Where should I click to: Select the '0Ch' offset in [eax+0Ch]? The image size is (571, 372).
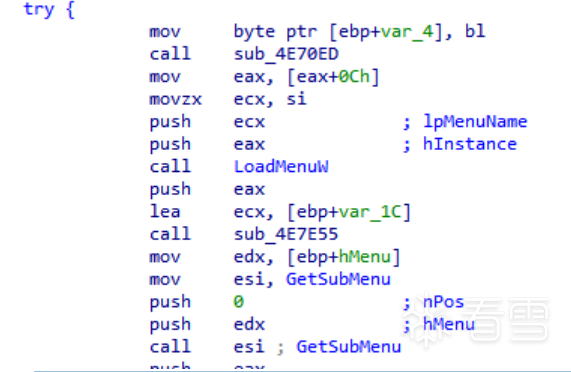[x=355, y=77]
